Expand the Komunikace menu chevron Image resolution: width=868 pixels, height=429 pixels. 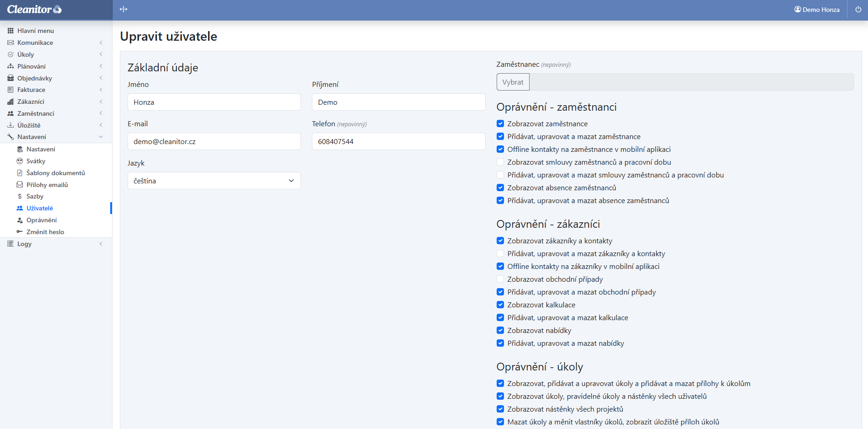click(101, 43)
